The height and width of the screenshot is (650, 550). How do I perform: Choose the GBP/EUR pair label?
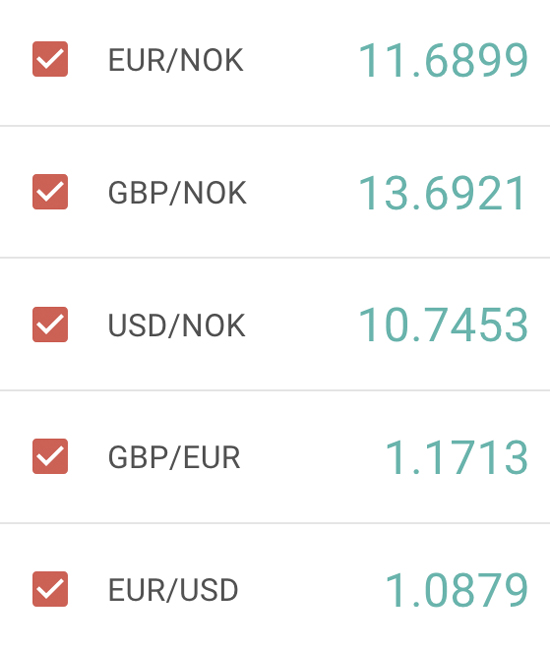pyautogui.click(x=174, y=458)
